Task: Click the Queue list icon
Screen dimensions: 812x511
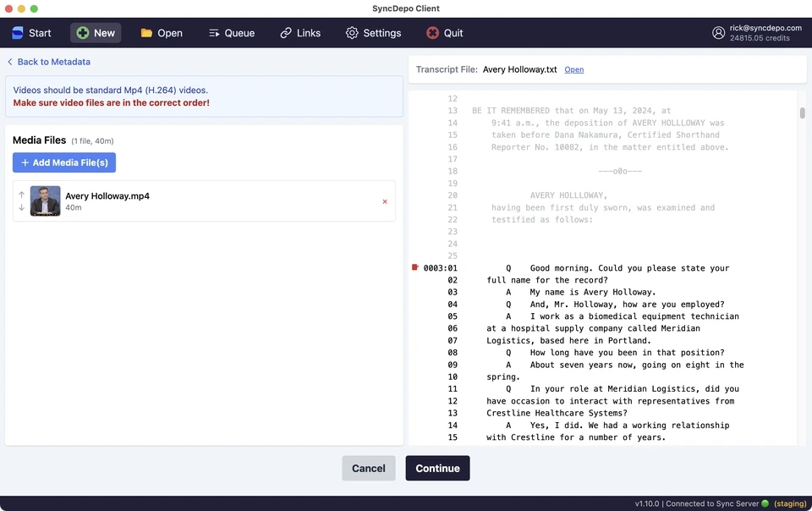Action: point(214,33)
